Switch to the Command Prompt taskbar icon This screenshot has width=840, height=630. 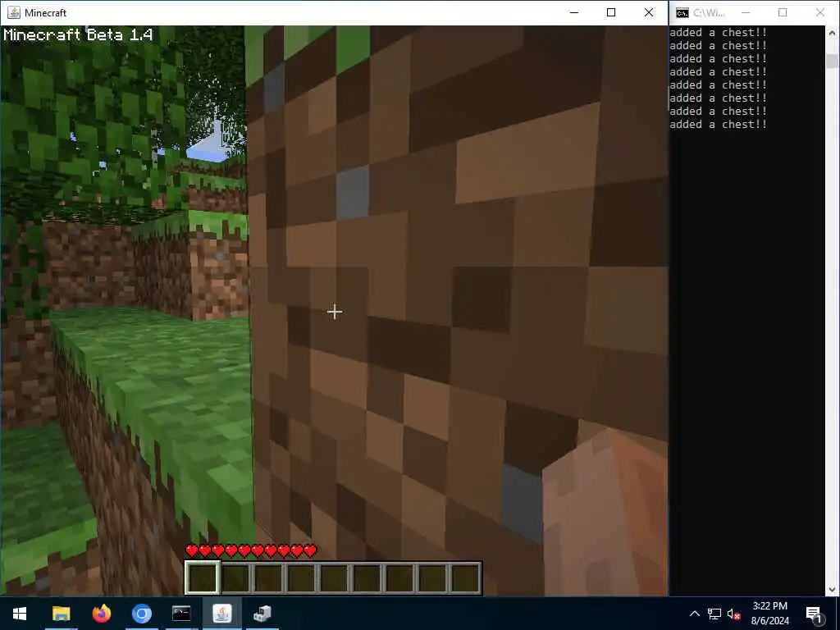click(x=181, y=614)
